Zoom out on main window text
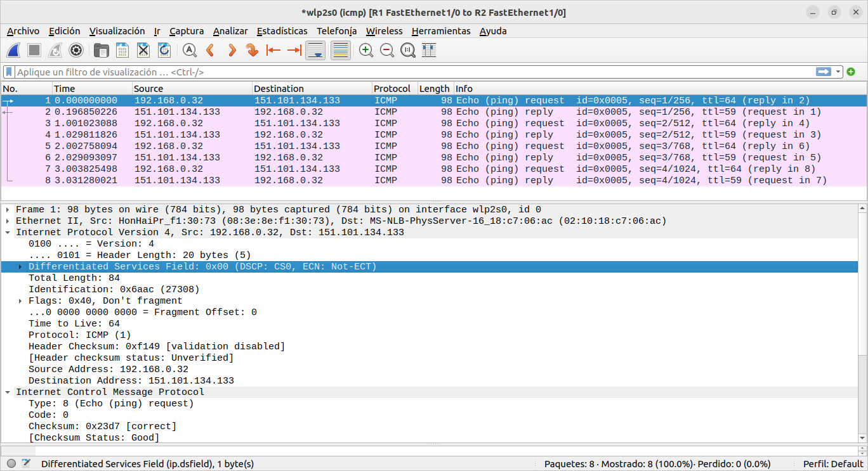The height and width of the screenshot is (471, 868). tap(387, 50)
